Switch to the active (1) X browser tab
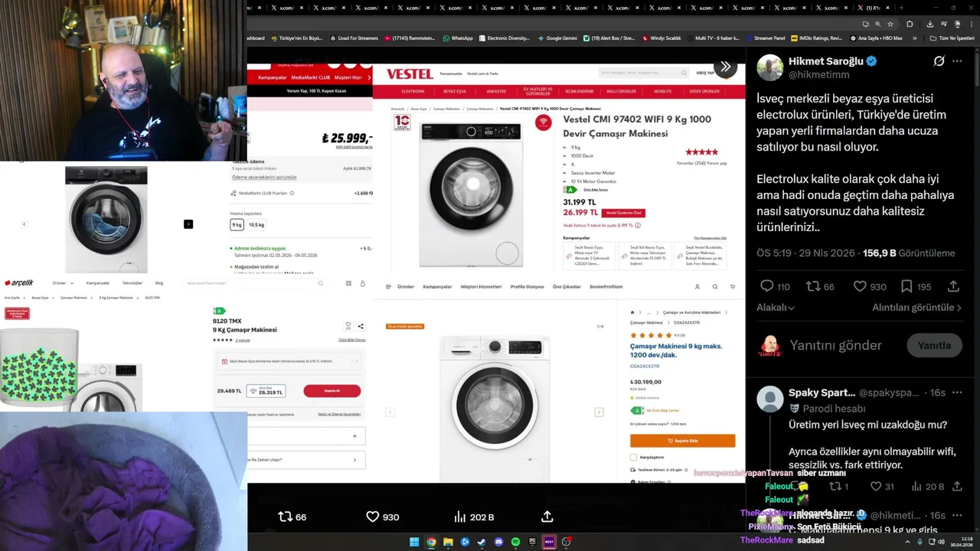The image size is (980, 551). coord(874,8)
